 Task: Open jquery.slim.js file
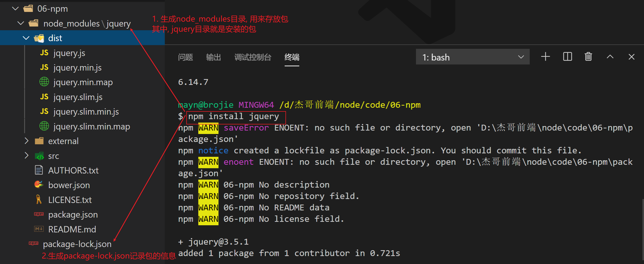click(x=78, y=97)
